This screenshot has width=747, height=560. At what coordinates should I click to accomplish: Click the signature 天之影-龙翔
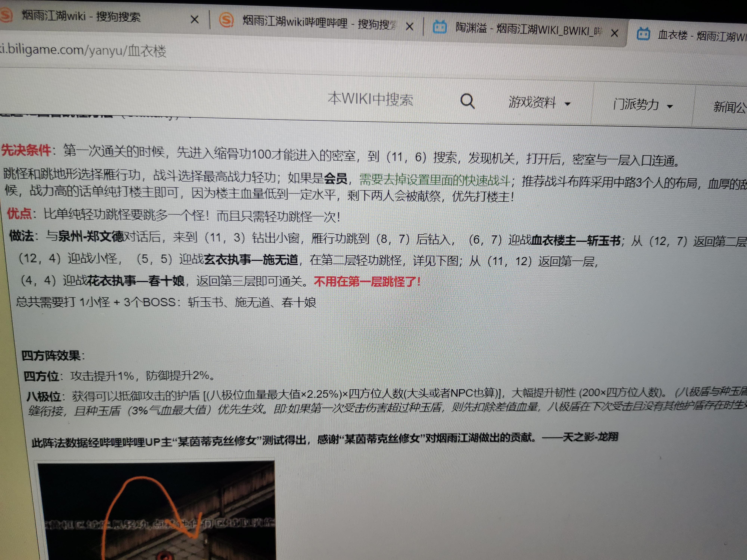[590, 437]
